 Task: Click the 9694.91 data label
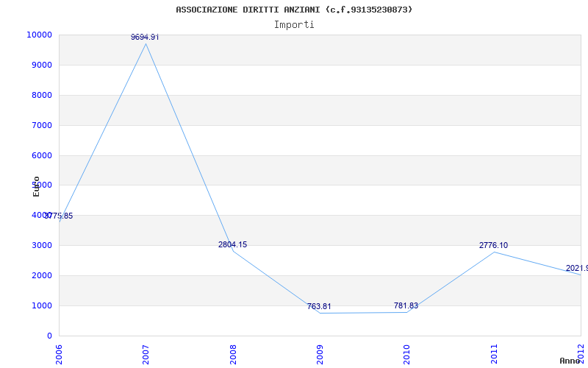tap(145, 37)
